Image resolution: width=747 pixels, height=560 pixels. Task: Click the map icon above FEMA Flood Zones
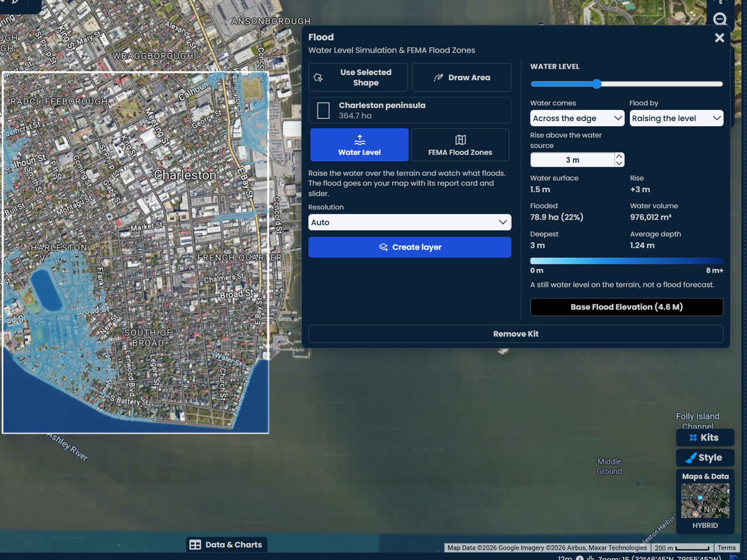pyautogui.click(x=460, y=140)
